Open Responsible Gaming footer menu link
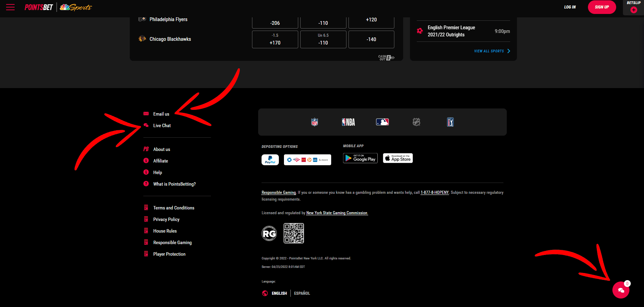The height and width of the screenshot is (307, 644). (x=173, y=242)
